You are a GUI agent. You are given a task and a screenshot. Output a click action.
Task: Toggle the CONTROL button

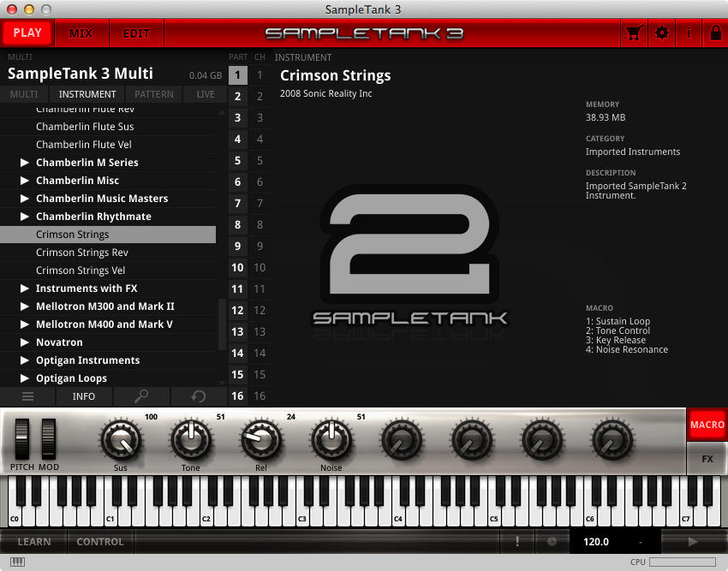[x=100, y=542]
